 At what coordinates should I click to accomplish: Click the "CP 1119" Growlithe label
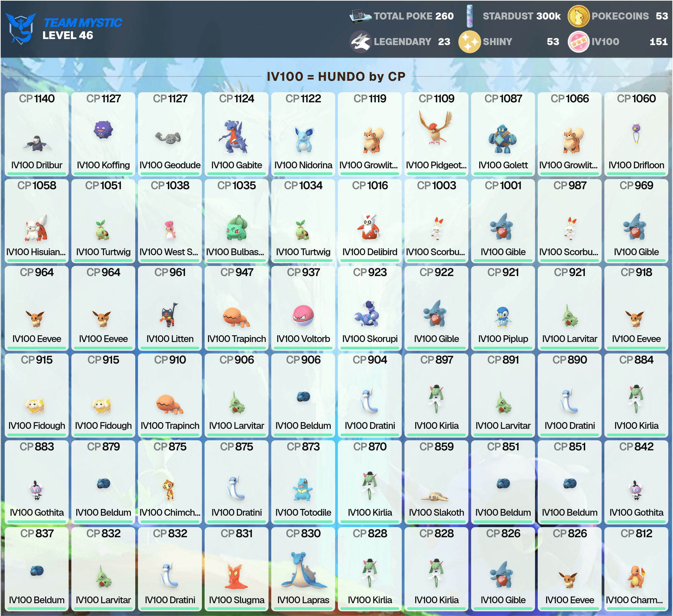[x=370, y=99]
